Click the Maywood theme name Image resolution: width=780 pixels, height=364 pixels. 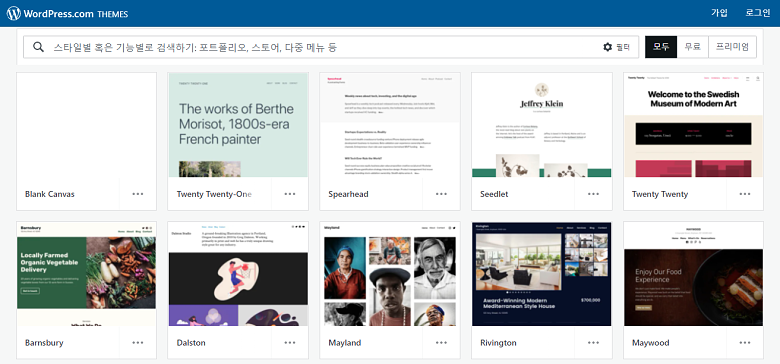[650, 343]
